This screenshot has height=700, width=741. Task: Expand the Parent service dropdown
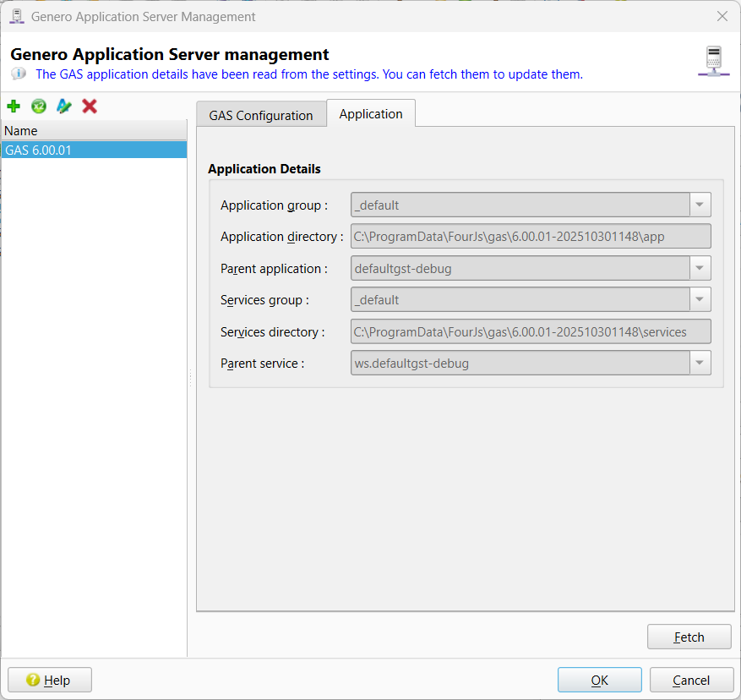pyautogui.click(x=700, y=364)
